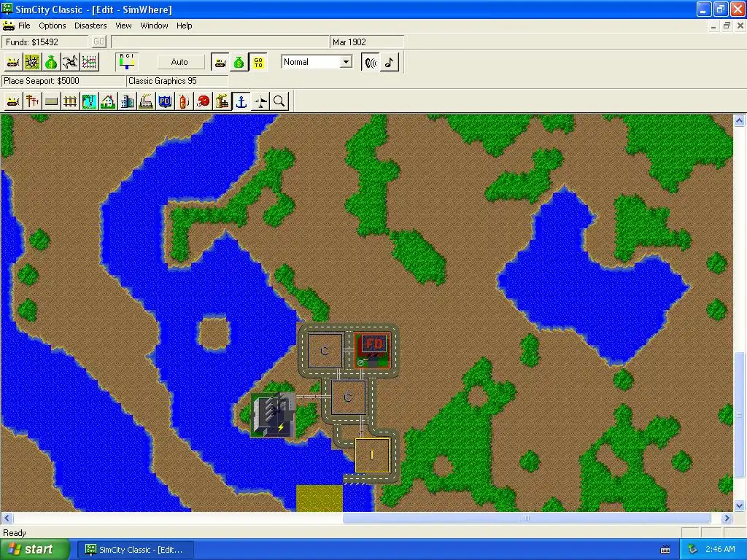Image resolution: width=747 pixels, height=560 pixels.
Task: Click the RCI demand indicator
Action: (127, 62)
